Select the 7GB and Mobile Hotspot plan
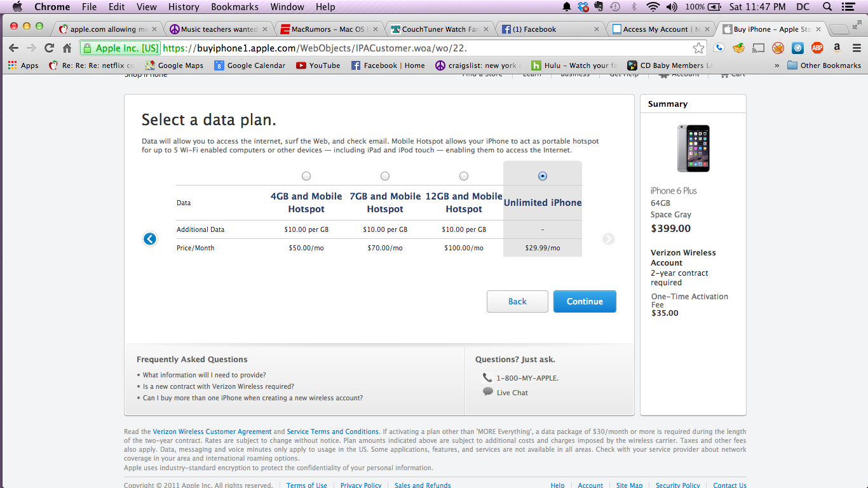The width and height of the screenshot is (868, 488). pyautogui.click(x=385, y=176)
